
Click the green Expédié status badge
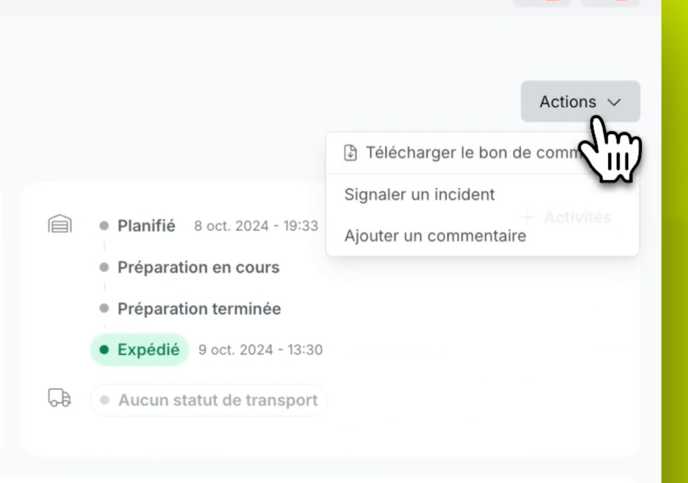139,350
